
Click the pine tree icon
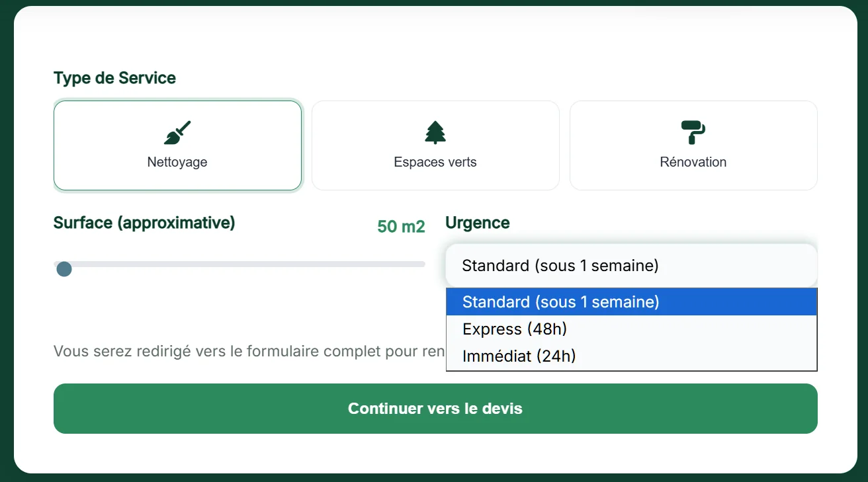tap(435, 133)
